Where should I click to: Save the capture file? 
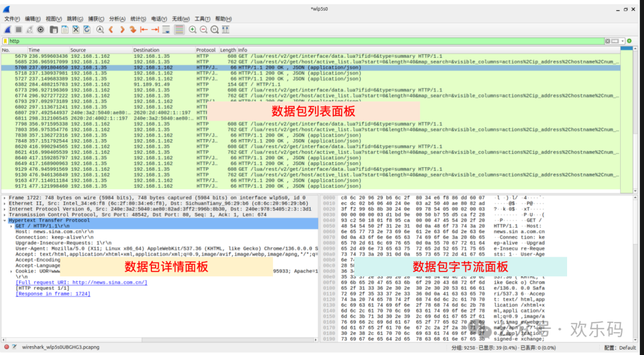65,30
